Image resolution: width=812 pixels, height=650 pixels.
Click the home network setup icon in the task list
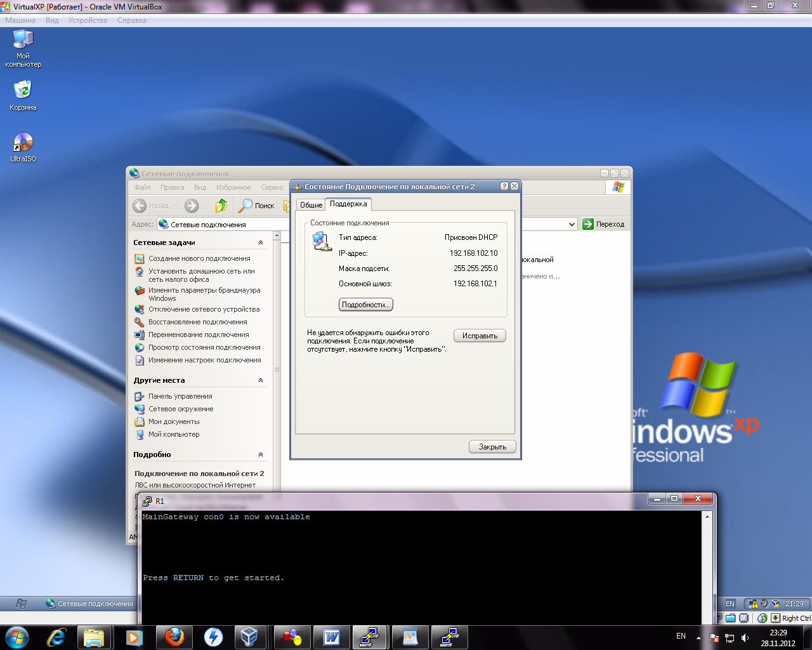(x=140, y=272)
